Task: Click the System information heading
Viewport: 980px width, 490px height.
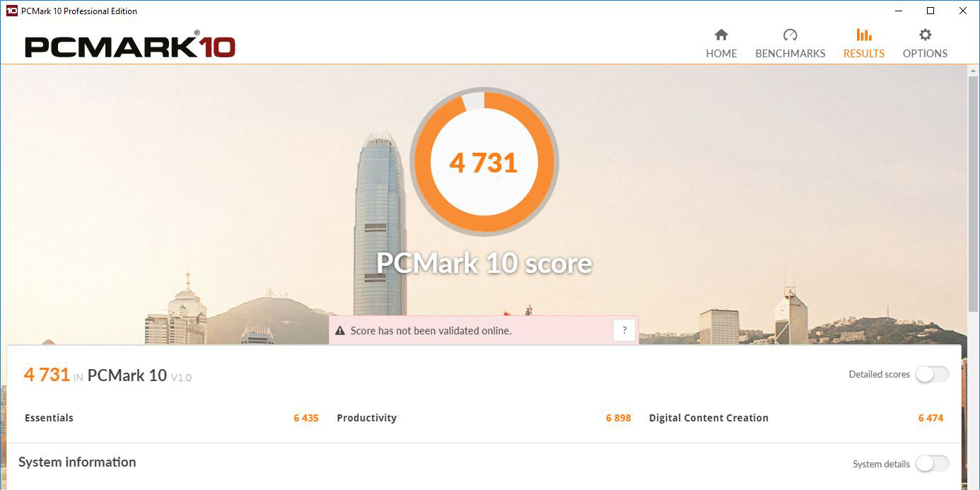Action: 77,462
